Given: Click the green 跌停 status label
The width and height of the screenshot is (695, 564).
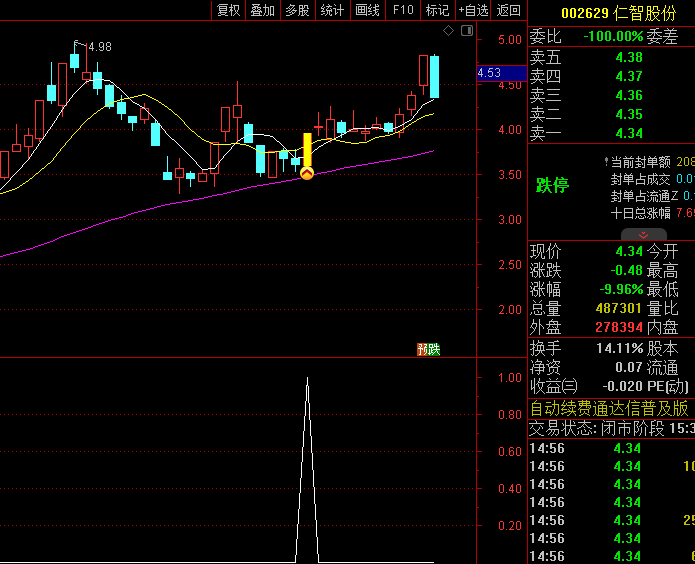Looking at the screenshot, I should tap(552, 185).
